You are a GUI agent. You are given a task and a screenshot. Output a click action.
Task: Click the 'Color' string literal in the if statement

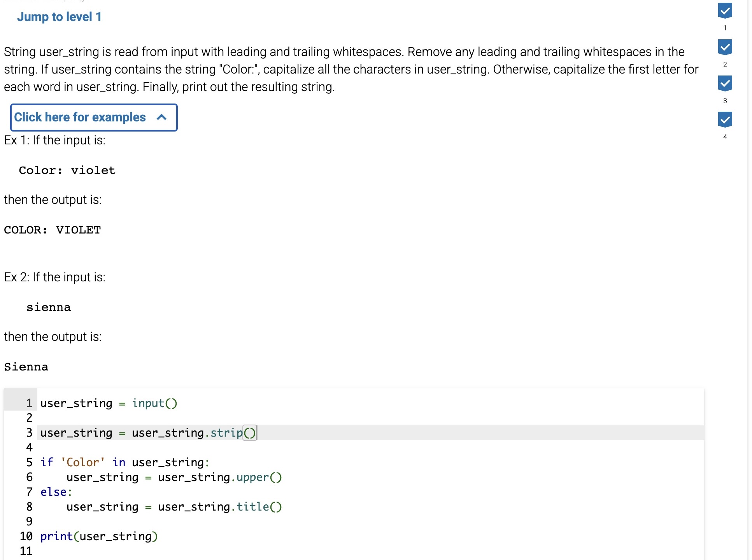click(82, 462)
